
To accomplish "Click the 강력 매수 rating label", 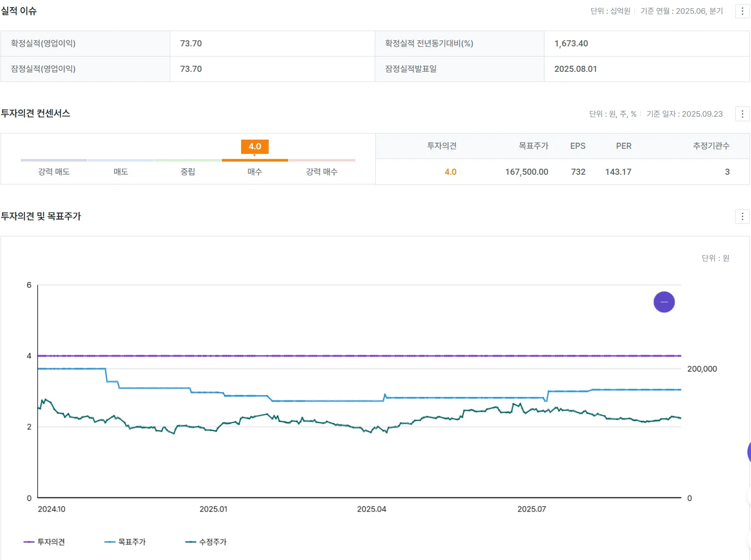I will [x=322, y=172].
